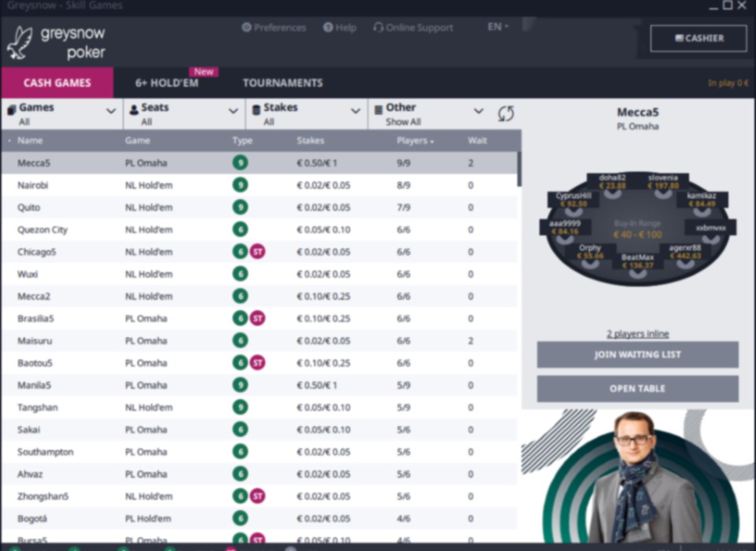Click the 6-seat badge in the Maisuru row
Screen dimensions: 756x551
(240, 340)
